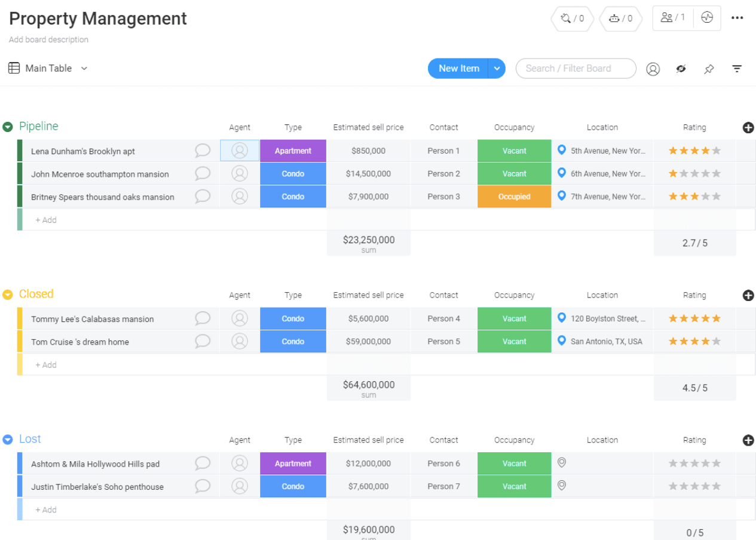Assign agent for Tommy Lee's Calabasas mansion
Image resolution: width=756 pixels, height=540 pixels.
[x=240, y=318]
